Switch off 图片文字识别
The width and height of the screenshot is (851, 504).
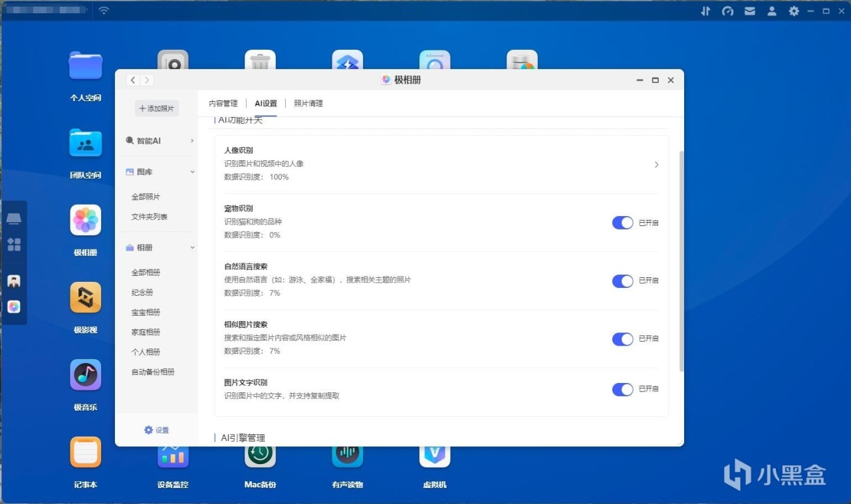coord(622,389)
